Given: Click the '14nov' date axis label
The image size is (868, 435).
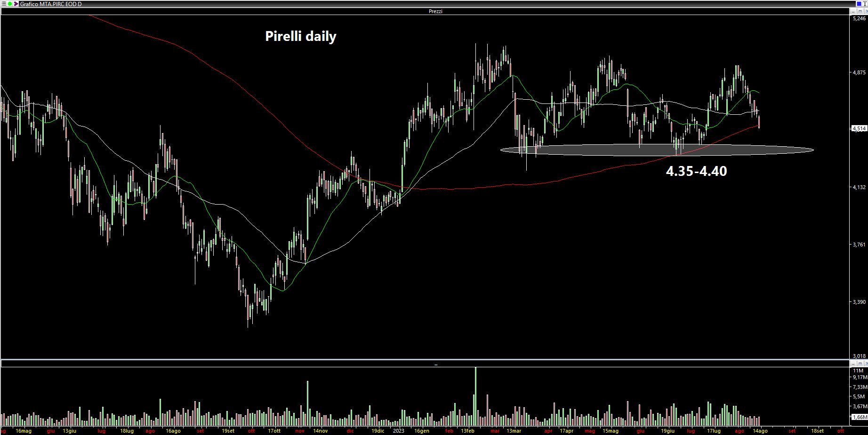Looking at the screenshot, I should tap(320, 431).
